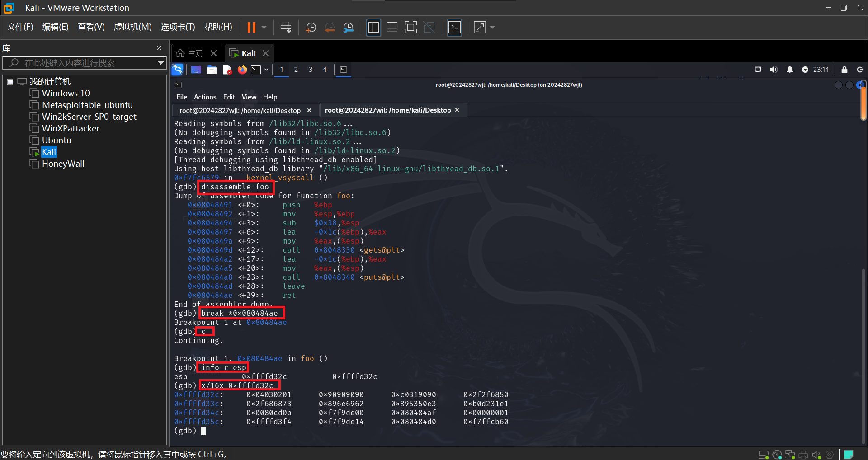Open the snapshot manager icon
This screenshot has width=868, height=460.
pyautogui.click(x=348, y=28)
